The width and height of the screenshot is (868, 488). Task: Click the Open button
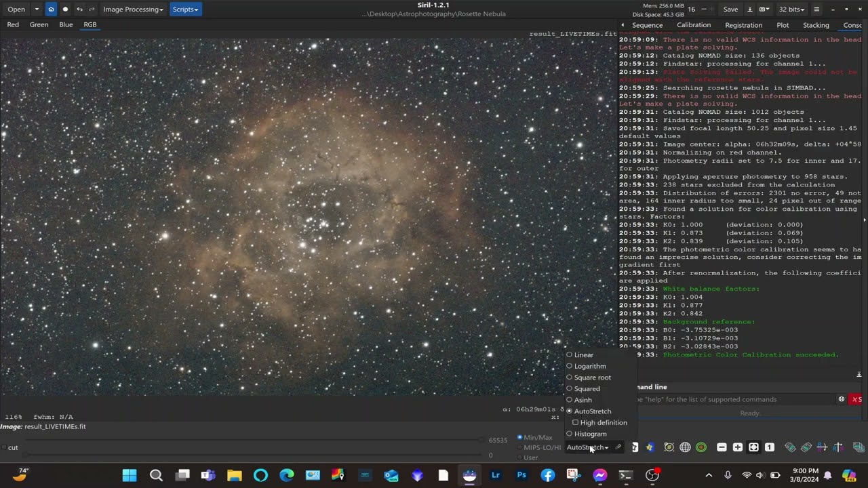[16, 9]
